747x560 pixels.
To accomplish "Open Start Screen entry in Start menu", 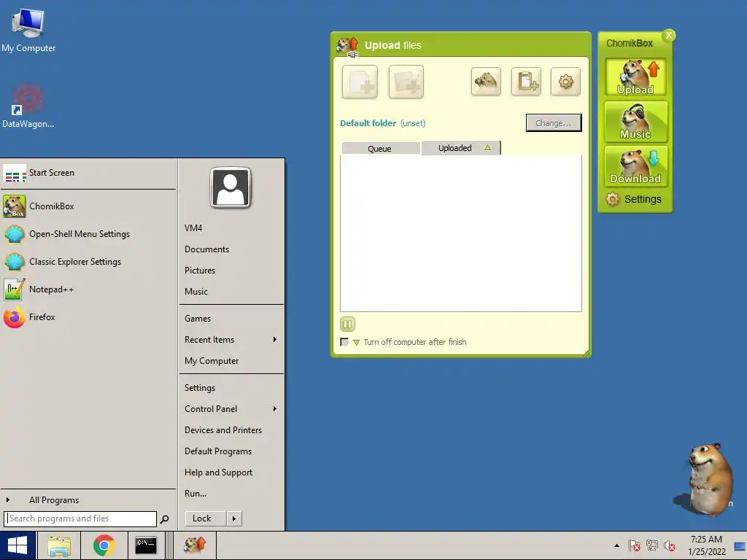I will click(88, 173).
